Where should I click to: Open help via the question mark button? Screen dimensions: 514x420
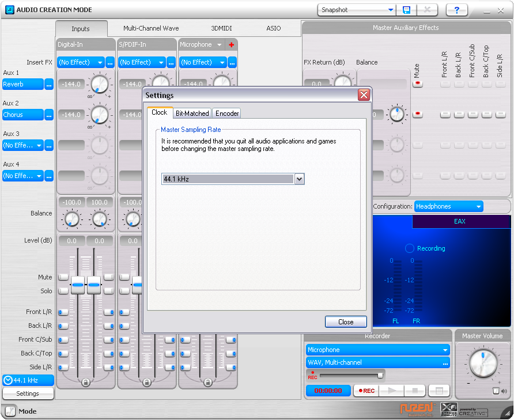point(457,10)
